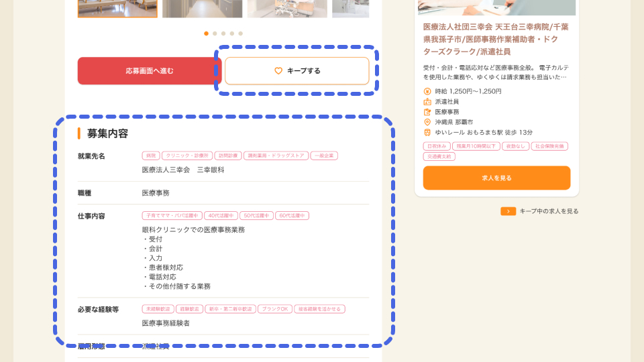The image size is (644, 362).
Task: Click the yen icon beside 時給 1,250円
Action: coord(427,91)
